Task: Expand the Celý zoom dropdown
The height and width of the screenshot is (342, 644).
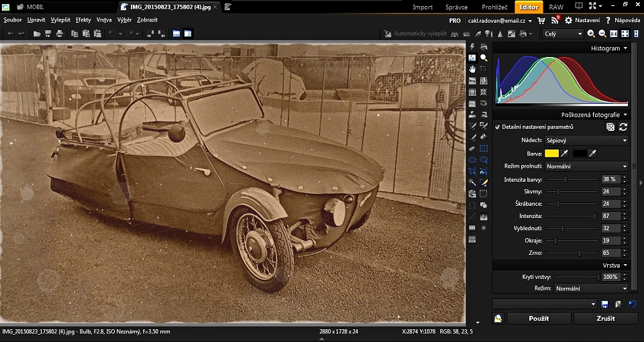Action: [x=563, y=34]
